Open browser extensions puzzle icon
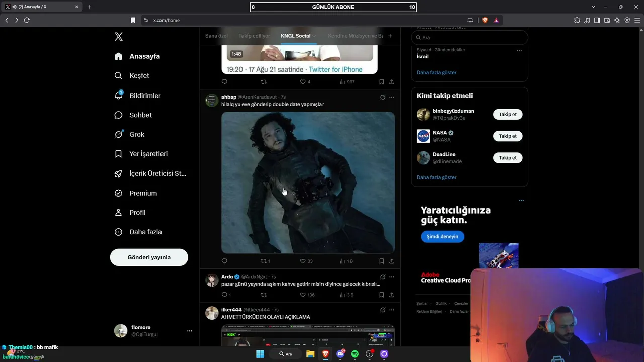 (577, 20)
